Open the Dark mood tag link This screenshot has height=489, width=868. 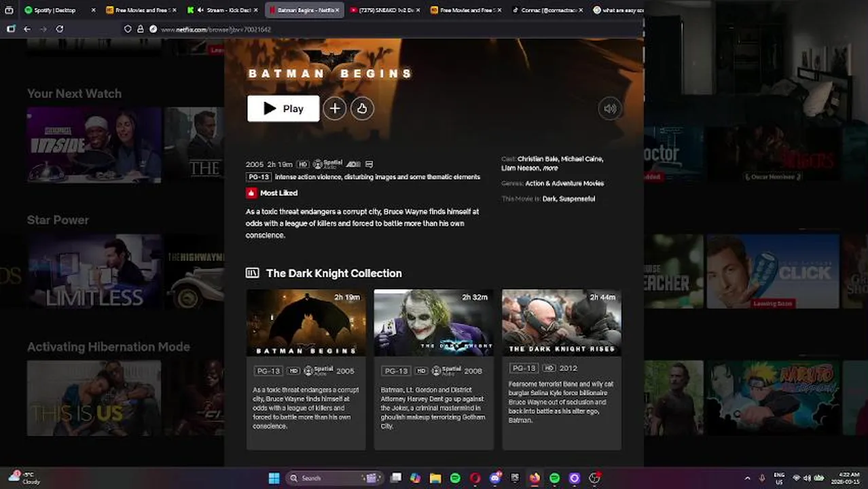pyautogui.click(x=549, y=199)
